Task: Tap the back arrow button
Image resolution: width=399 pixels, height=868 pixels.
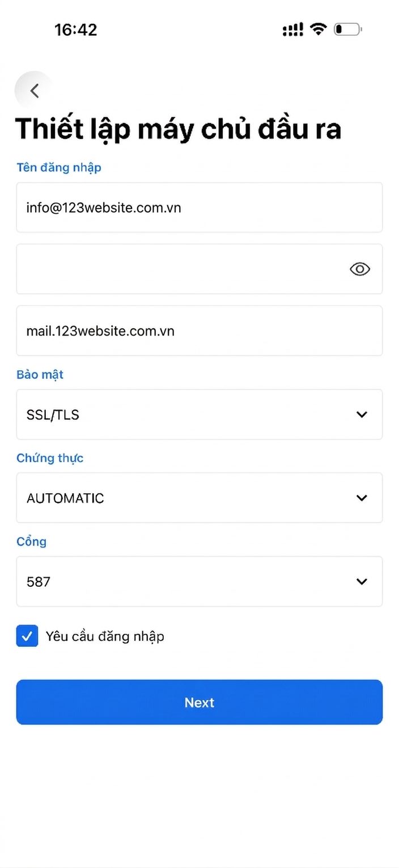Action: pos(35,91)
